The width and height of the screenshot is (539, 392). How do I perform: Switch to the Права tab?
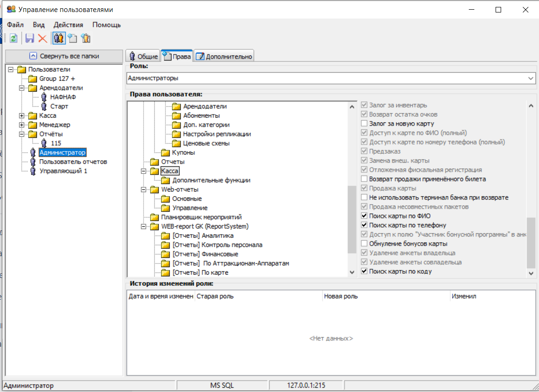pyautogui.click(x=177, y=56)
